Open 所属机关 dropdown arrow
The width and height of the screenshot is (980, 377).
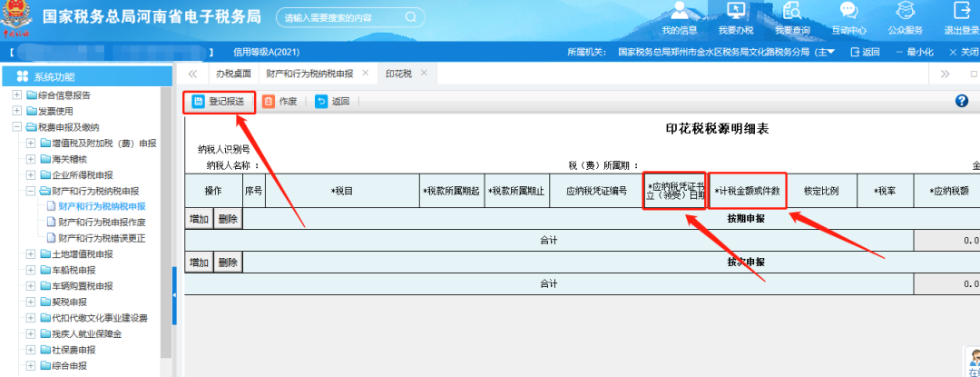click(x=842, y=52)
